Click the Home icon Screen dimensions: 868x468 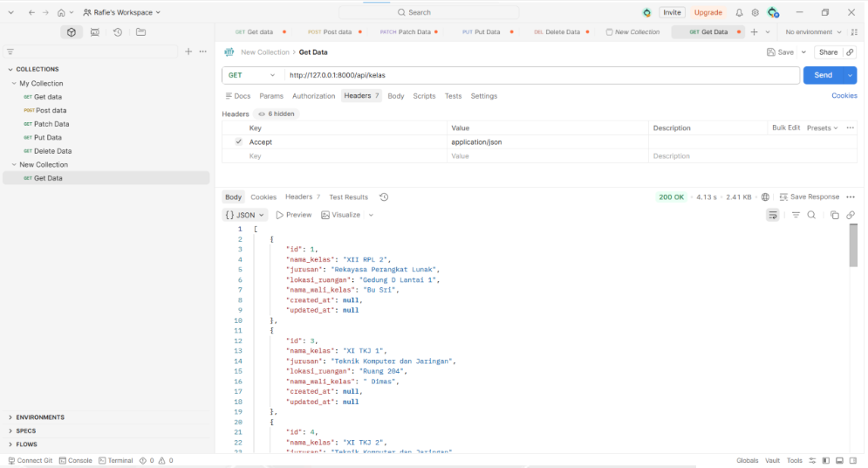pos(61,12)
